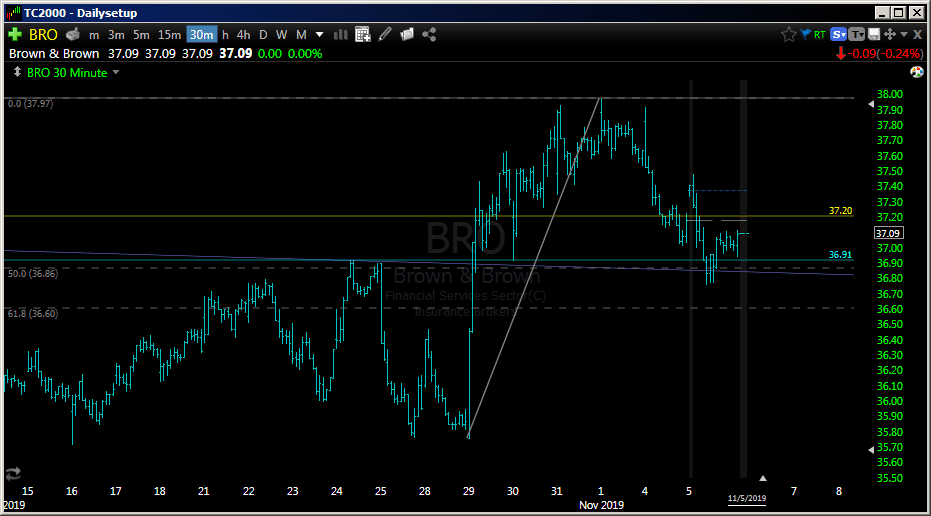
Task: Click the upper price scale arrow near 37.90
Action: tap(871, 104)
